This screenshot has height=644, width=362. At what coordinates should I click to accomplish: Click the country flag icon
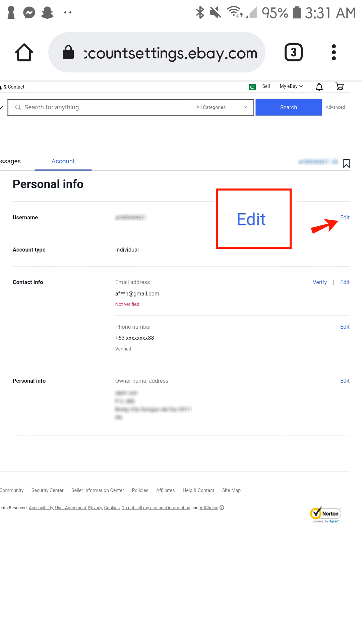[x=252, y=87]
